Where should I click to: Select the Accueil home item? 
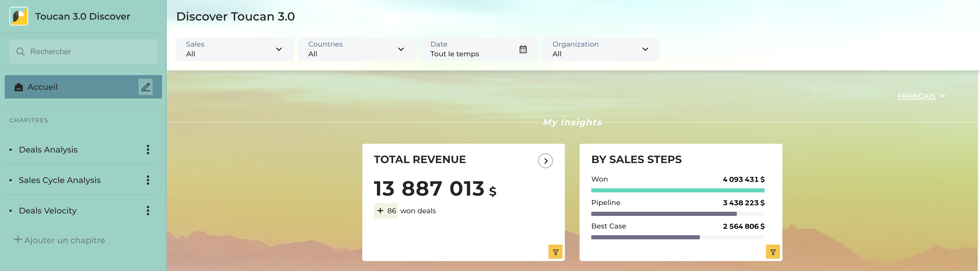[43, 87]
